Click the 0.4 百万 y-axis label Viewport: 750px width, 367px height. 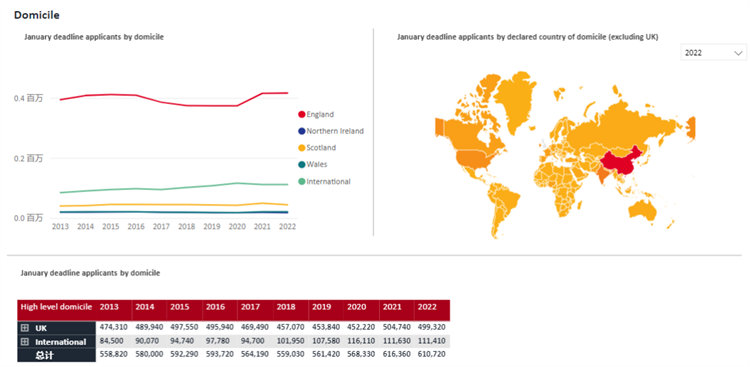29,98
